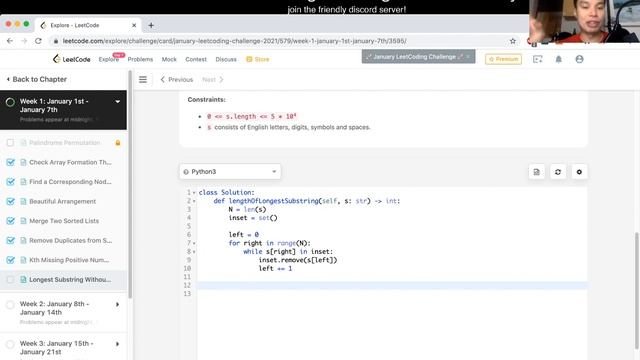Click the page vertical scrollbar
640x360 pixels.
coord(637,291)
